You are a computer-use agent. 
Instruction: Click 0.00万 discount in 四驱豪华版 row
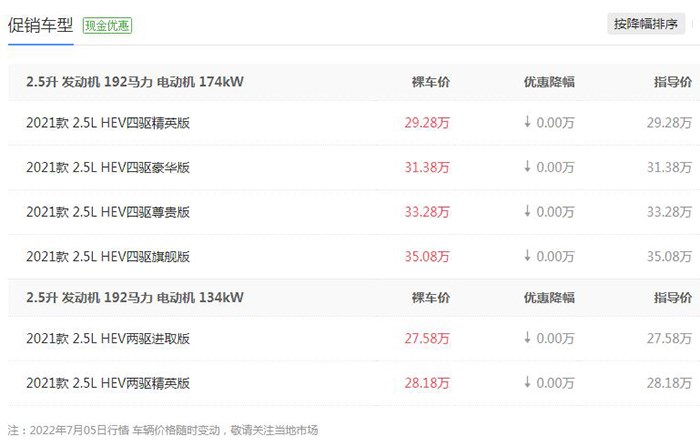click(555, 167)
